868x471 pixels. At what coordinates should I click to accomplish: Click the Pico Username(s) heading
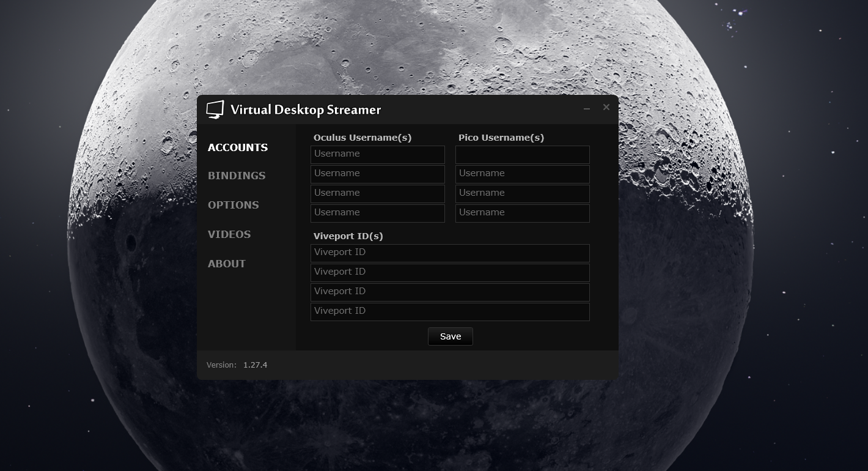pos(501,138)
